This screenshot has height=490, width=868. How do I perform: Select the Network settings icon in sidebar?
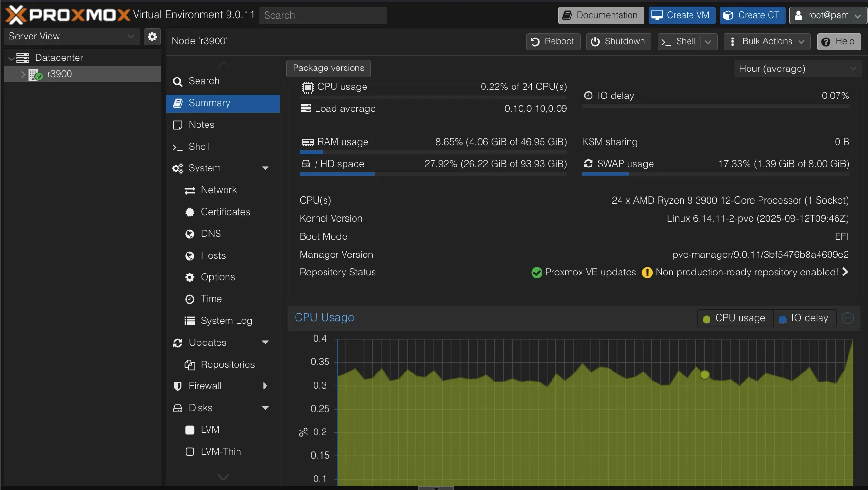pos(190,190)
